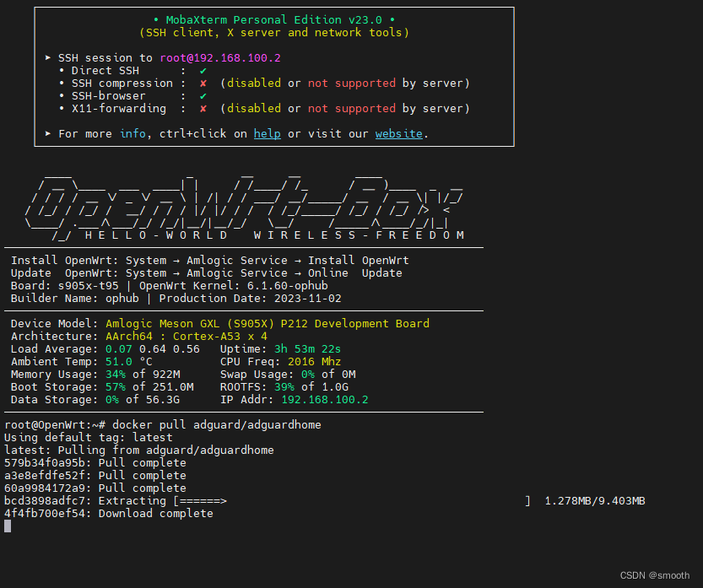This screenshot has height=588, width=703.
Task: Select the red cross next to X11-forwarding
Action: click(x=203, y=109)
